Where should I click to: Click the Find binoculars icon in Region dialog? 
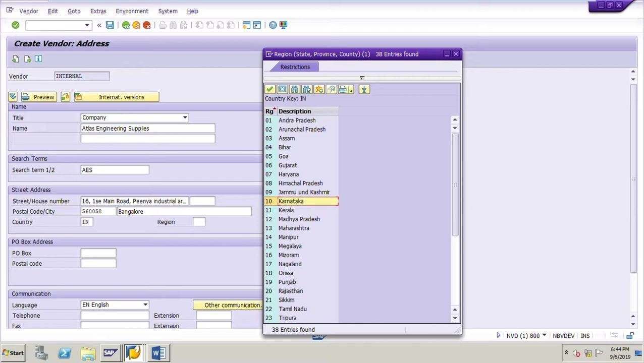[295, 89]
